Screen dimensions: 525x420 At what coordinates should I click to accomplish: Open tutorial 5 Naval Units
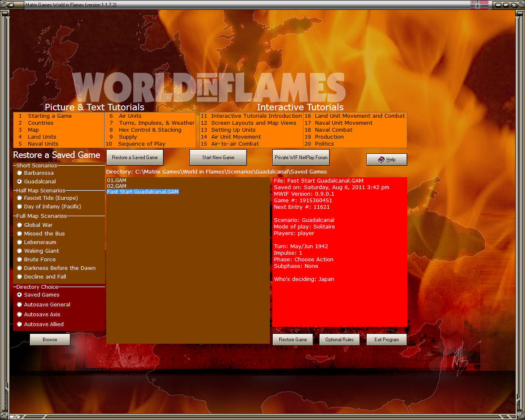[x=39, y=144]
